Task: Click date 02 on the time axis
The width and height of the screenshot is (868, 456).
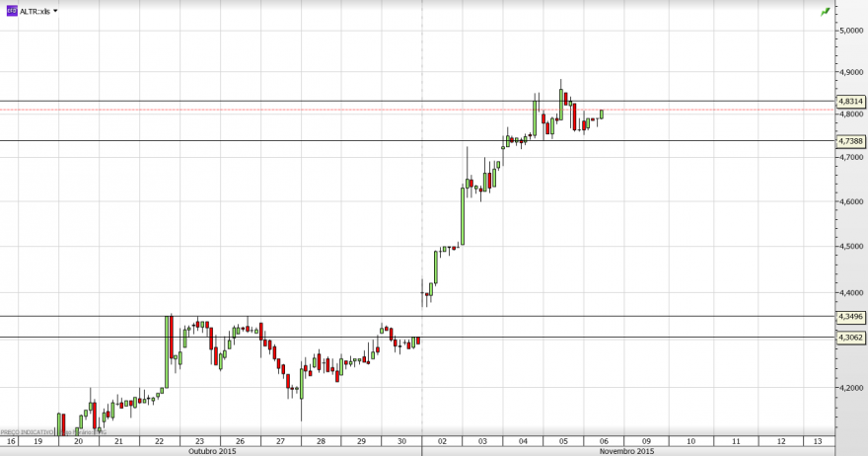Action: (442, 441)
